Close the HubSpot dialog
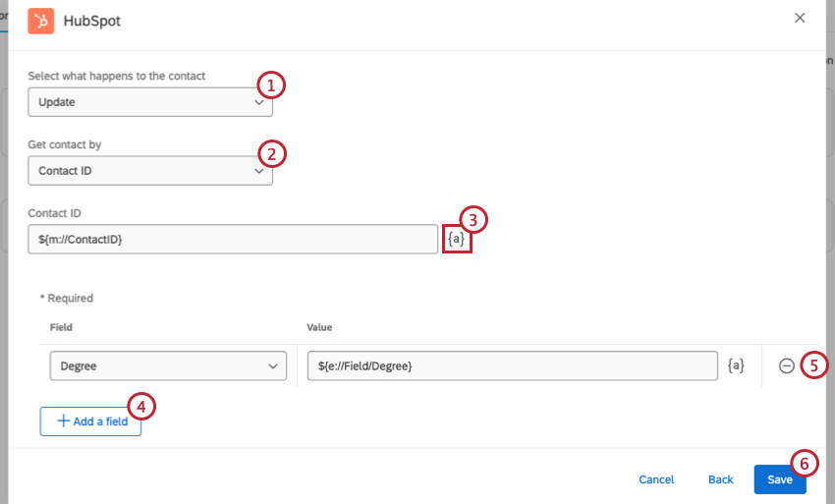The image size is (835, 504). point(800,18)
